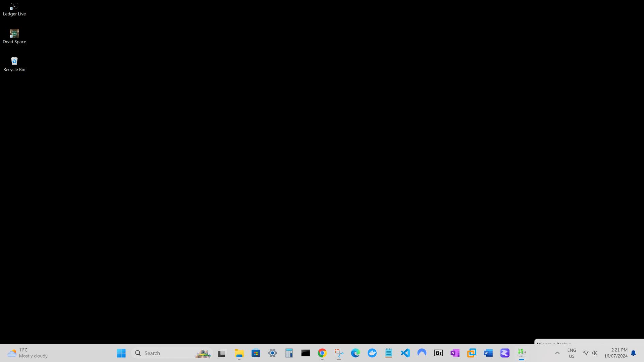
Task: Open Task View from the taskbar
Action: click(x=222, y=353)
